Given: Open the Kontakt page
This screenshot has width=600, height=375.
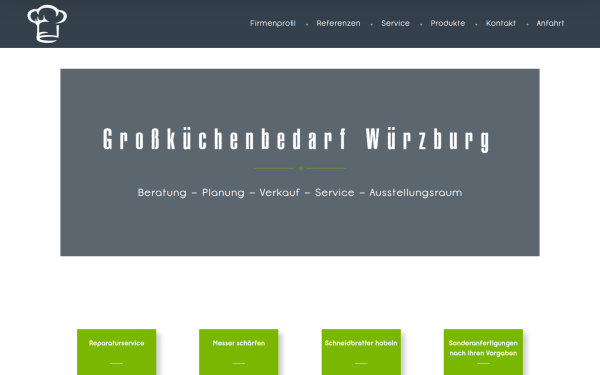Looking at the screenshot, I should pos(501,23).
